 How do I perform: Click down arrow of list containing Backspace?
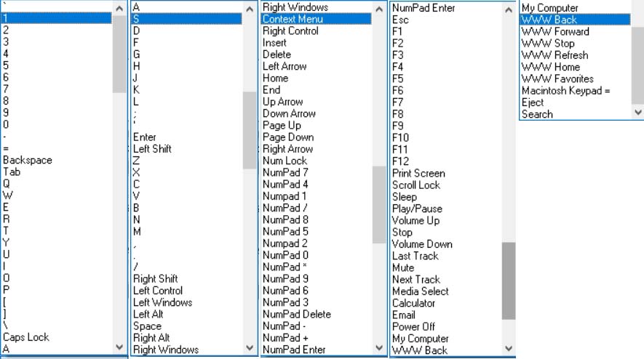[119, 347]
